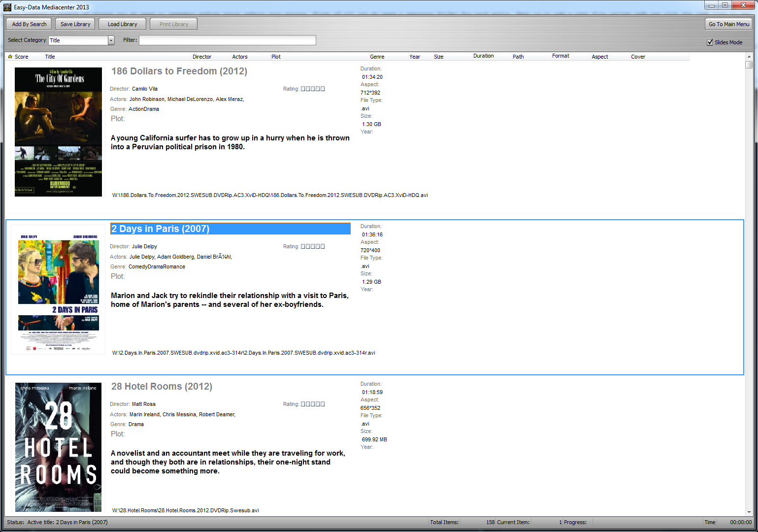Viewport: 758px width, 532px height.
Task: Click the scrollbar up arrow
Action: click(x=749, y=56)
